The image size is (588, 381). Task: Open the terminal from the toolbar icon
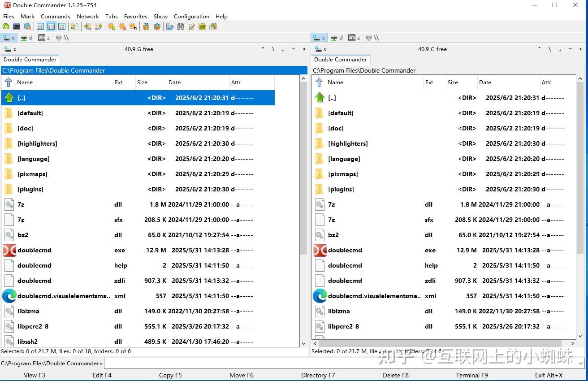17,26
